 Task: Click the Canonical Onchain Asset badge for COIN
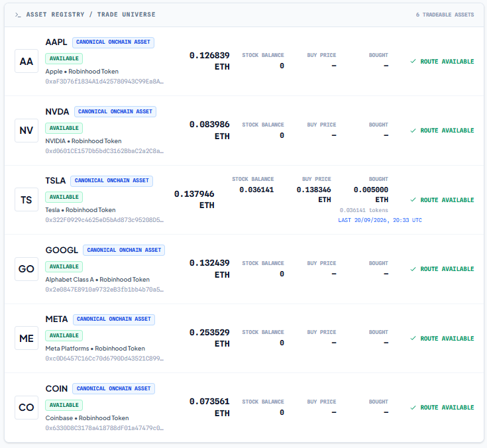tap(114, 388)
